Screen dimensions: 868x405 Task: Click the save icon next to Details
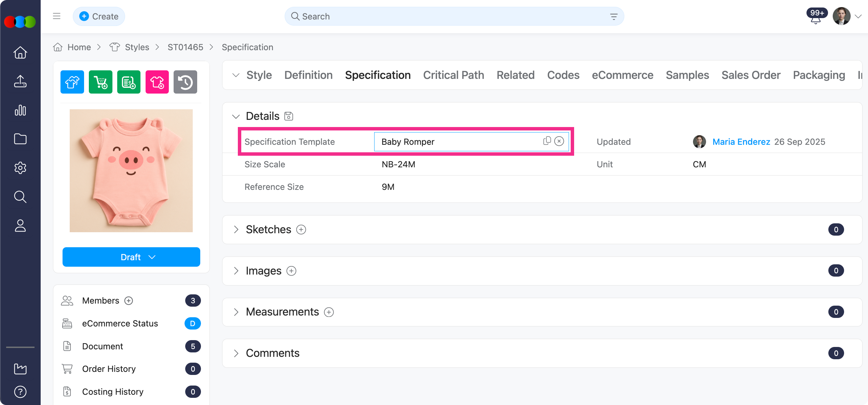point(289,116)
